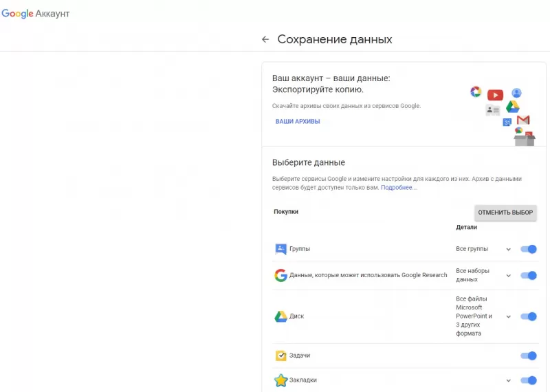Click the Gmail icon in the banner
The height and width of the screenshot is (392, 550).
click(523, 120)
